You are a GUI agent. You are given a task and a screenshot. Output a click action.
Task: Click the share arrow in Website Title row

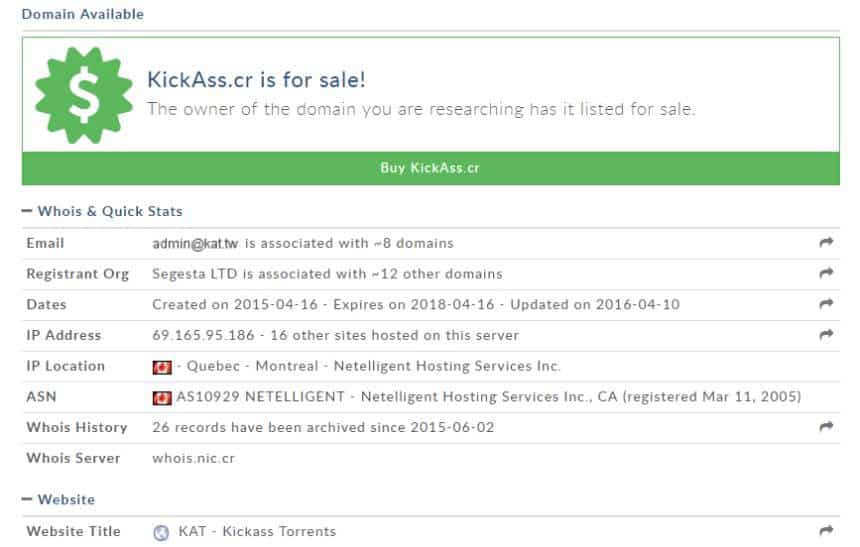coord(826,531)
